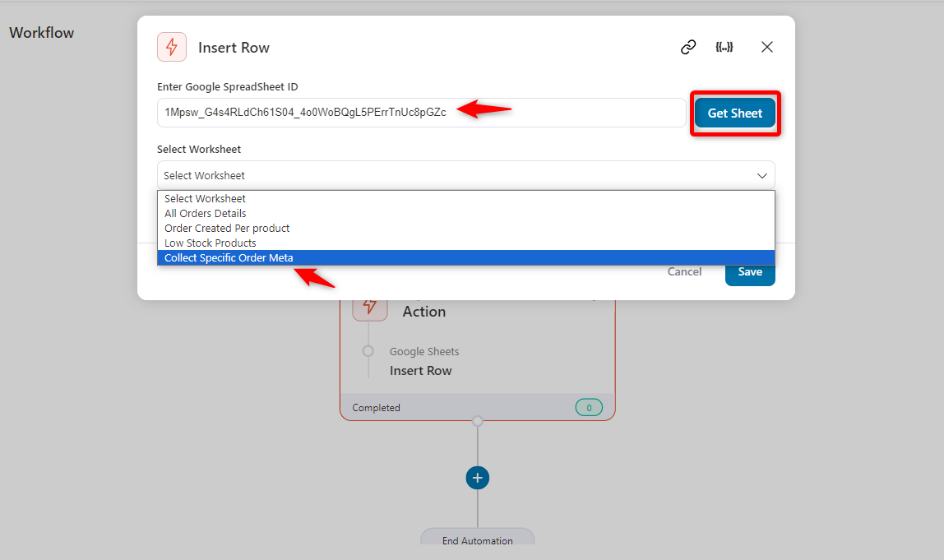Expand the Select Worksheet dropdown
This screenshot has height=560, width=944.
coord(466,175)
